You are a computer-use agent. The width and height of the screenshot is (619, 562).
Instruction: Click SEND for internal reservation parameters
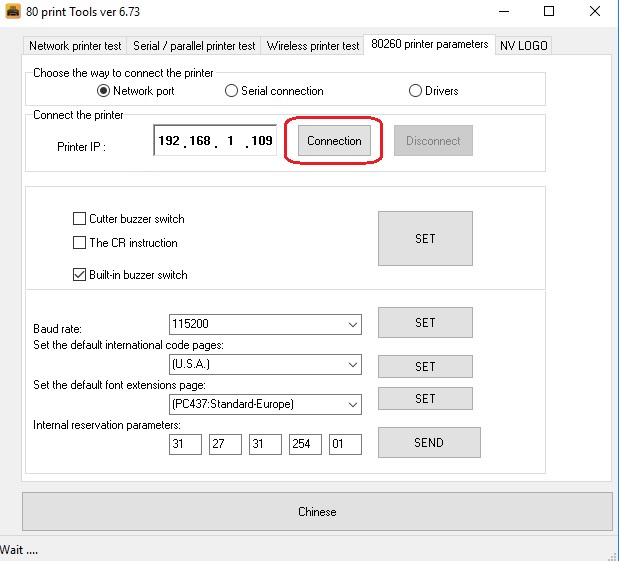tap(428, 443)
